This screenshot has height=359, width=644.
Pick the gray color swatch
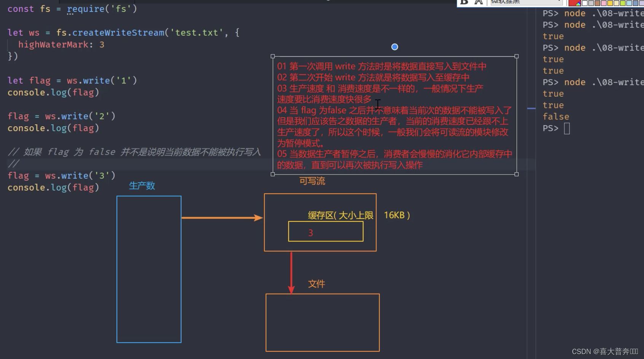tap(591, 3)
